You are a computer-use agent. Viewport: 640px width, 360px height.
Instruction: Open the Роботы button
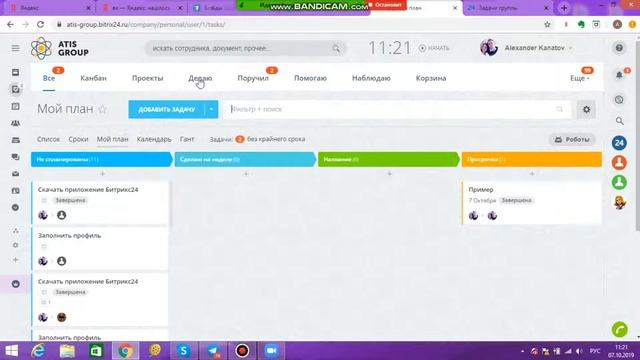[x=572, y=140]
